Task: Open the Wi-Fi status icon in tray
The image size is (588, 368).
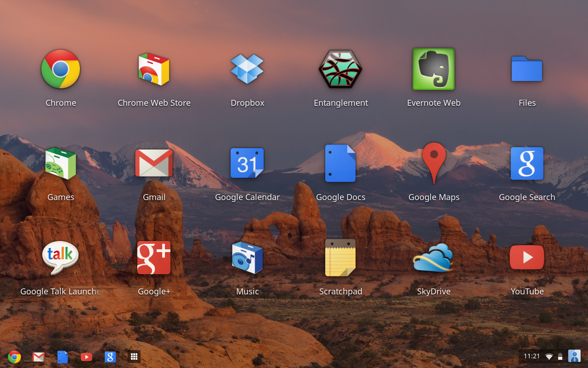Action: click(549, 356)
